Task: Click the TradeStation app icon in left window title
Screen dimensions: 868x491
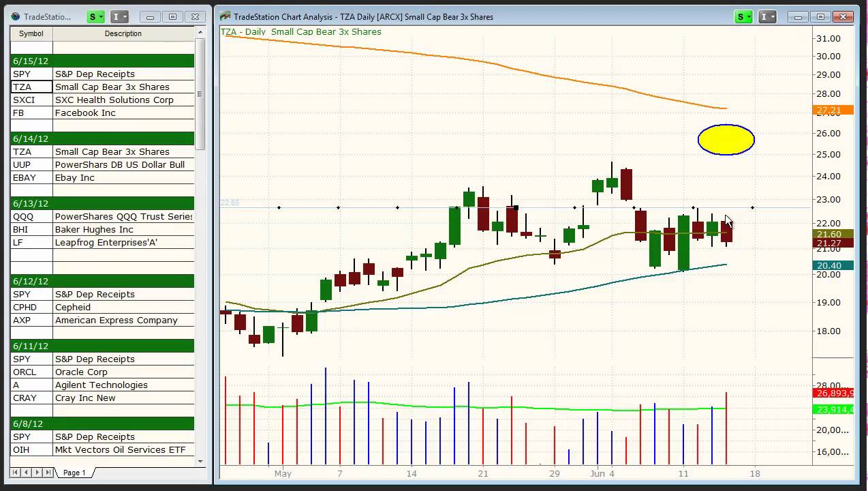Action: tap(16, 16)
